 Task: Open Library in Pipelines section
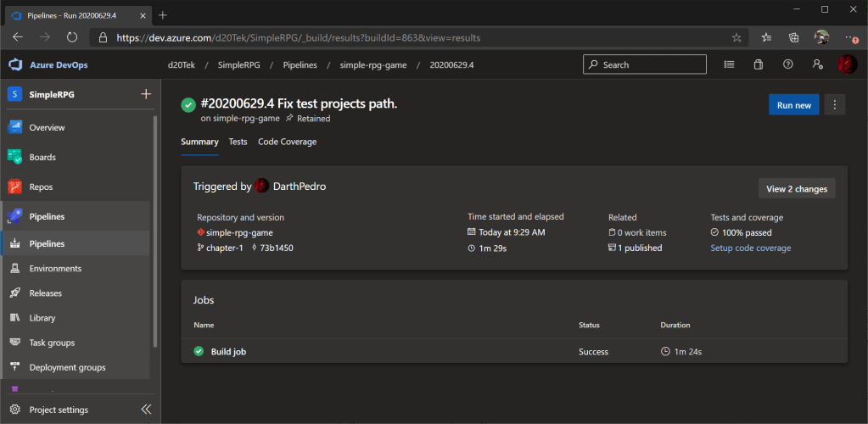(42, 318)
